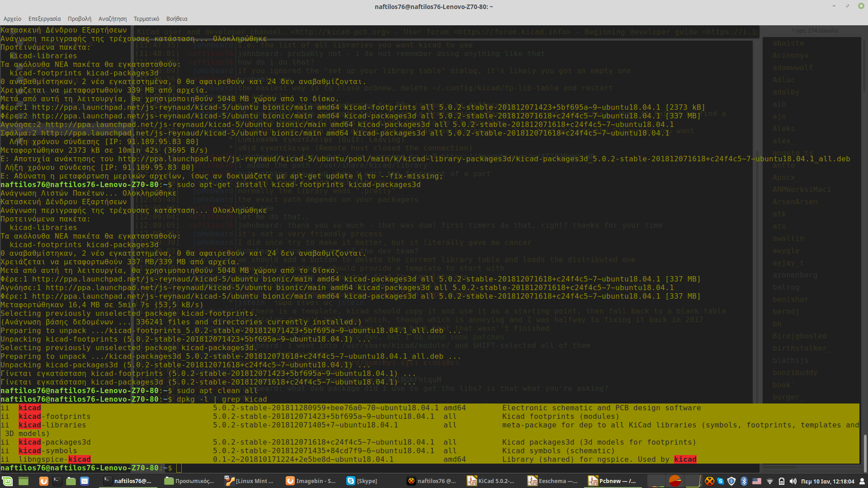Open the battery power tray icon

click(782, 481)
